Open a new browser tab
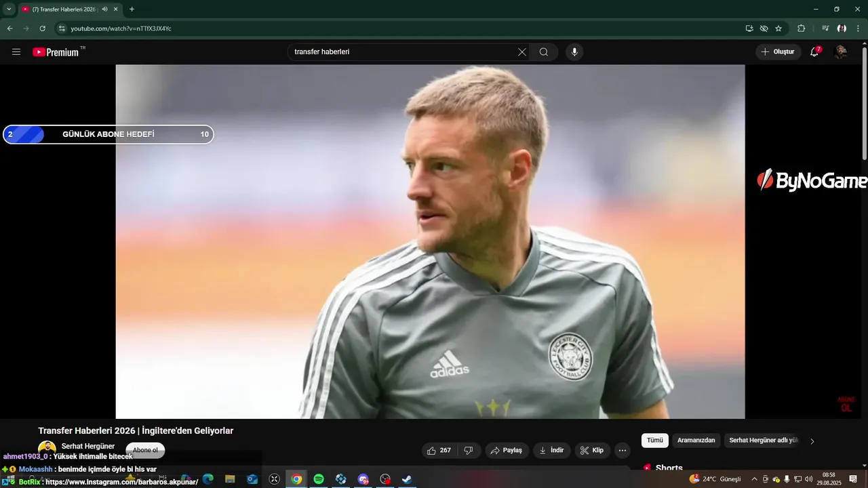The height and width of the screenshot is (488, 868). pyautogui.click(x=132, y=9)
